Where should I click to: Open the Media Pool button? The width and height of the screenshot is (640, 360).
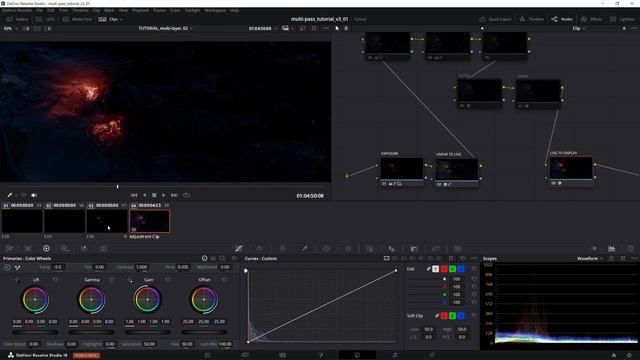click(78, 19)
